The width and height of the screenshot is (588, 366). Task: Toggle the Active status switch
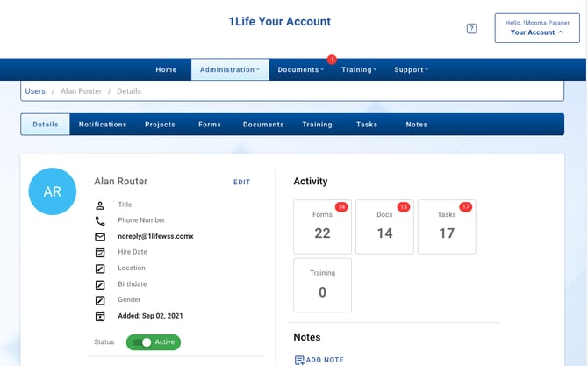pos(146,342)
